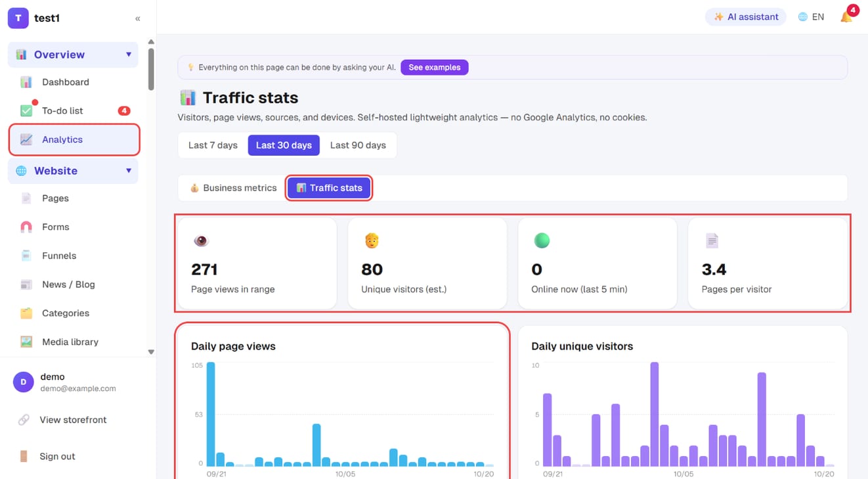Click the eye icon on Page views card
Screen dimensions: 868x479
201,241
